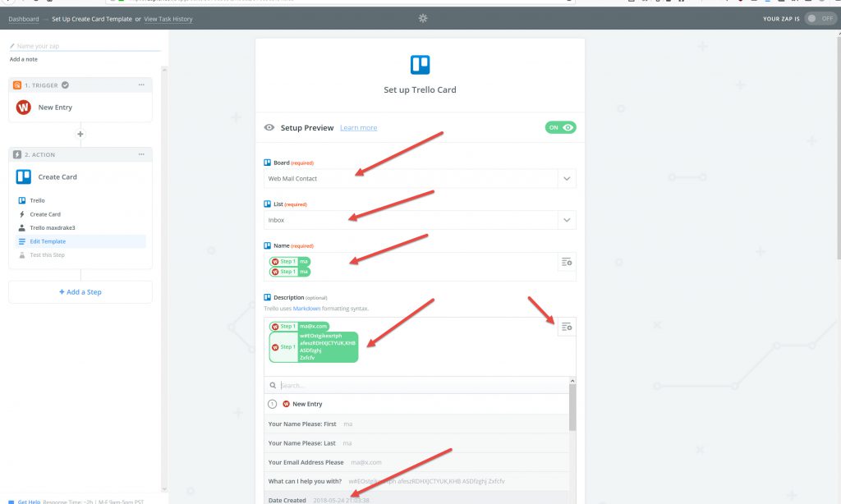
Task: Click the Trello icon beside Create Card
Action: tap(24, 176)
